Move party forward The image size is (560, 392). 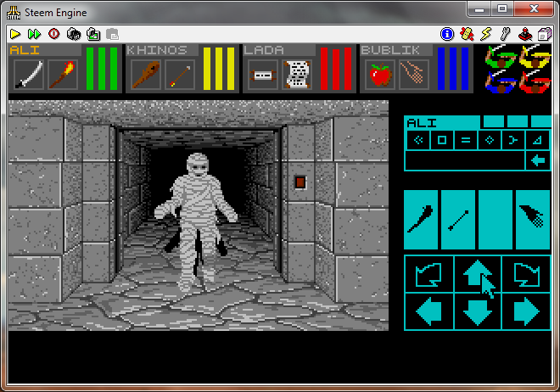[478, 274]
